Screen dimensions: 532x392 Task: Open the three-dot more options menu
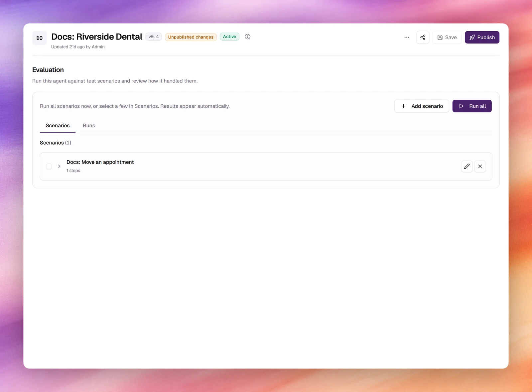click(x=407, y=37)
